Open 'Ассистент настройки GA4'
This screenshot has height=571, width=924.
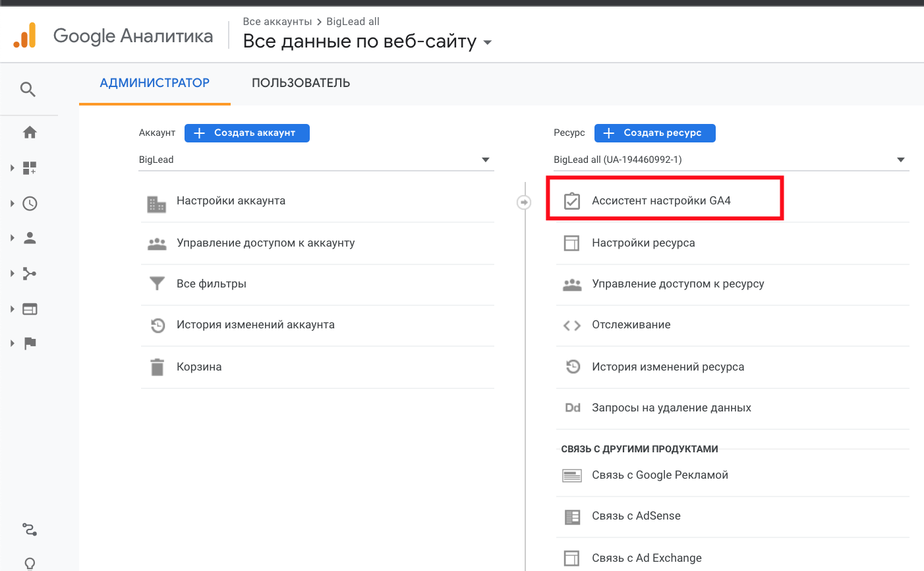click(661, 200)
